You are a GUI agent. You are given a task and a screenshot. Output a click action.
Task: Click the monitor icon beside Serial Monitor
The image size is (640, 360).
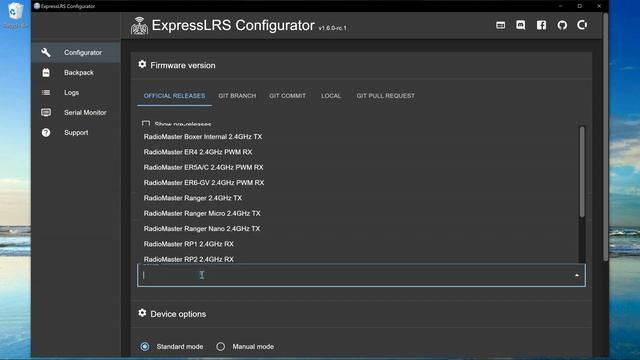click(x=46, y=112)
